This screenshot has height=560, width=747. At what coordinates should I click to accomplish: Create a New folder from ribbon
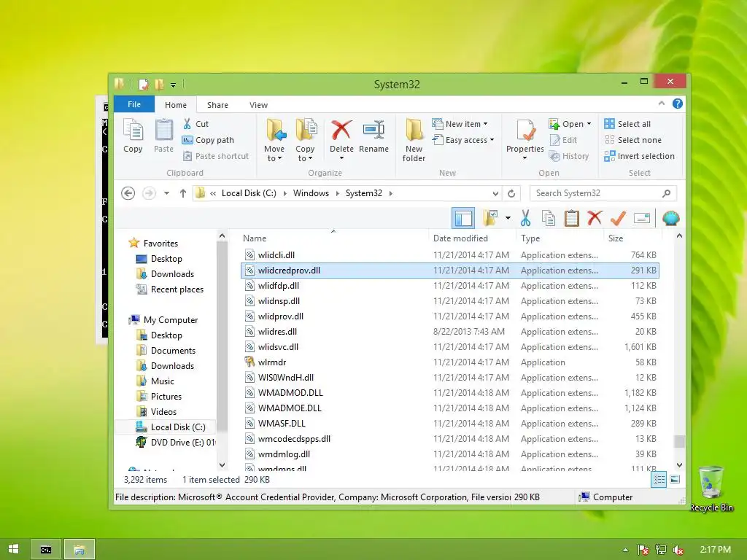(414, 141)
